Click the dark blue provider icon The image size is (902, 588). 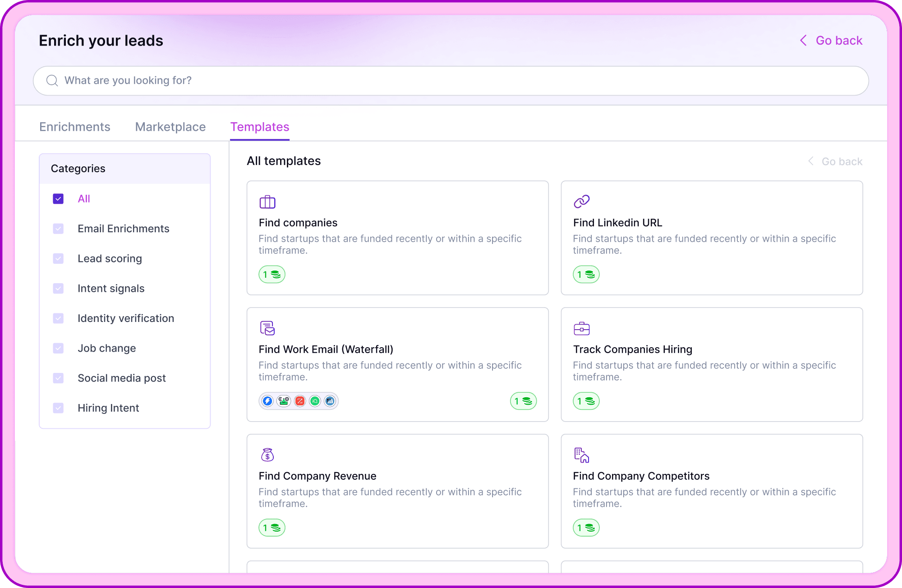[330, 401]
